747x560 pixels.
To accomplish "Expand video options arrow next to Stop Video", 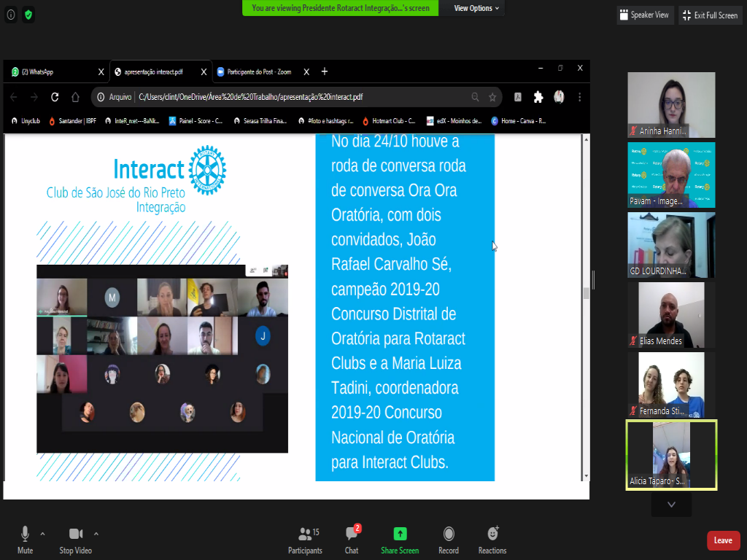I will [96, 533].
